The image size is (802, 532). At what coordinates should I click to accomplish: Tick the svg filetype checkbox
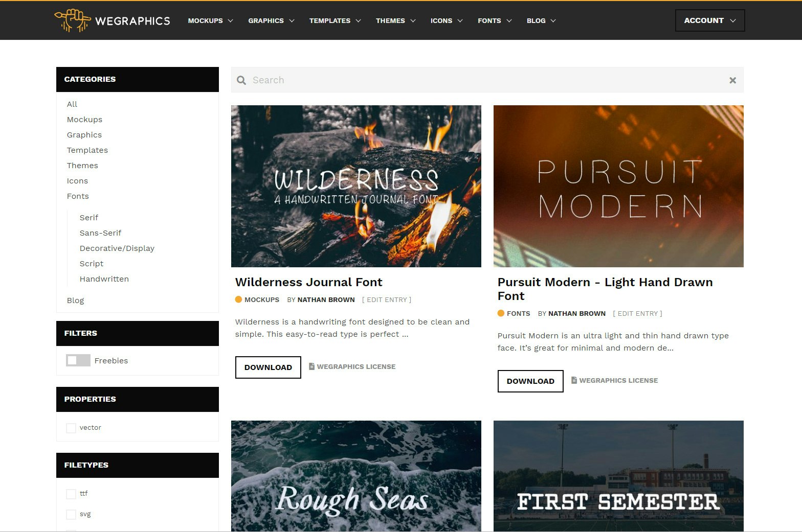coord(71,514)
